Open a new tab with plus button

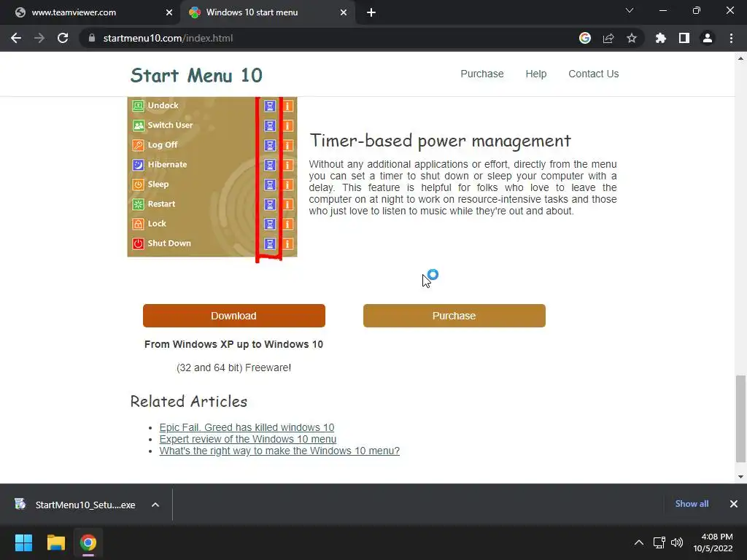[371, 13]
